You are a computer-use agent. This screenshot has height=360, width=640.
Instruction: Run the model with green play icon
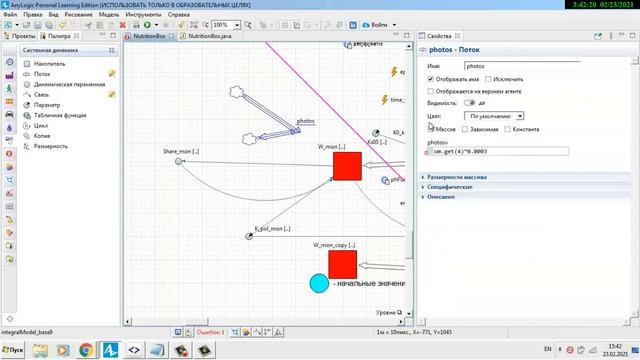[147, 25]
